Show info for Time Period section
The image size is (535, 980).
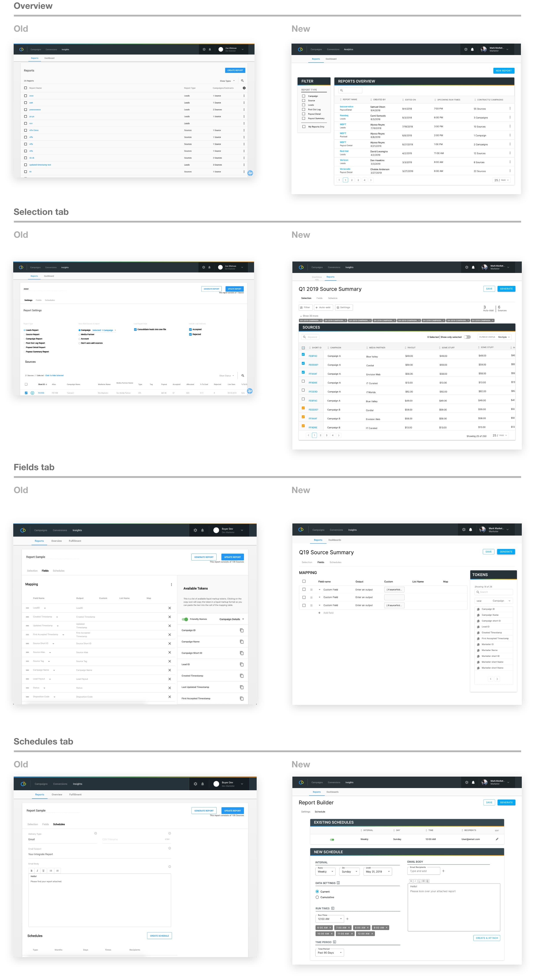point(334,942)
